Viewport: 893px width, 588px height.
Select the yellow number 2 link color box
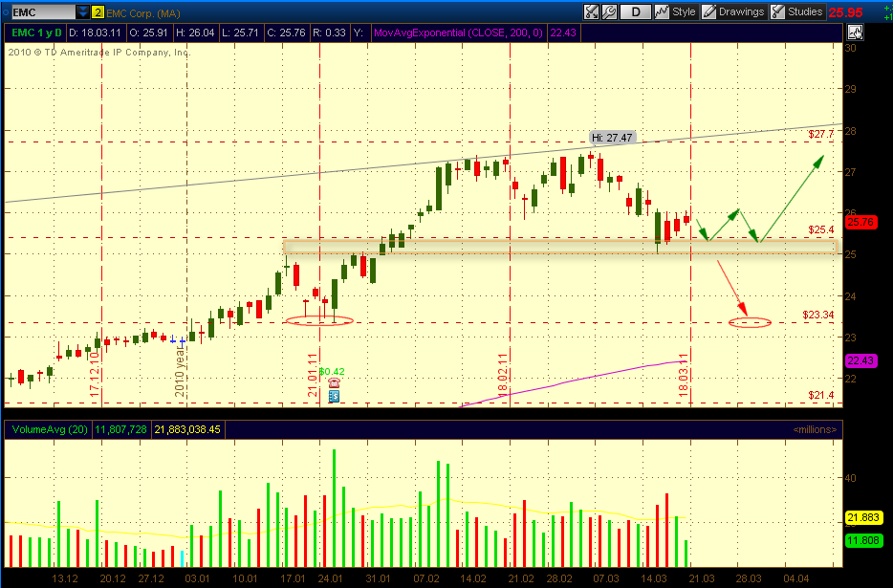pos(98,12)
